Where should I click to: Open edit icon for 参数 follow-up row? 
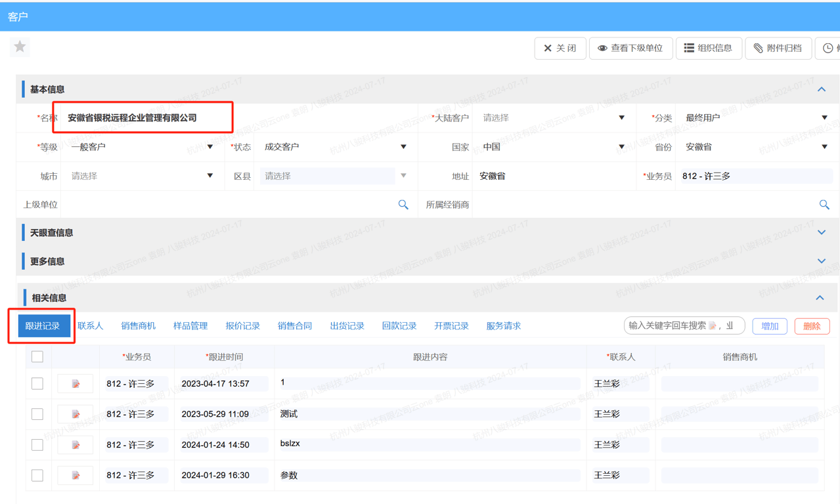76,475
